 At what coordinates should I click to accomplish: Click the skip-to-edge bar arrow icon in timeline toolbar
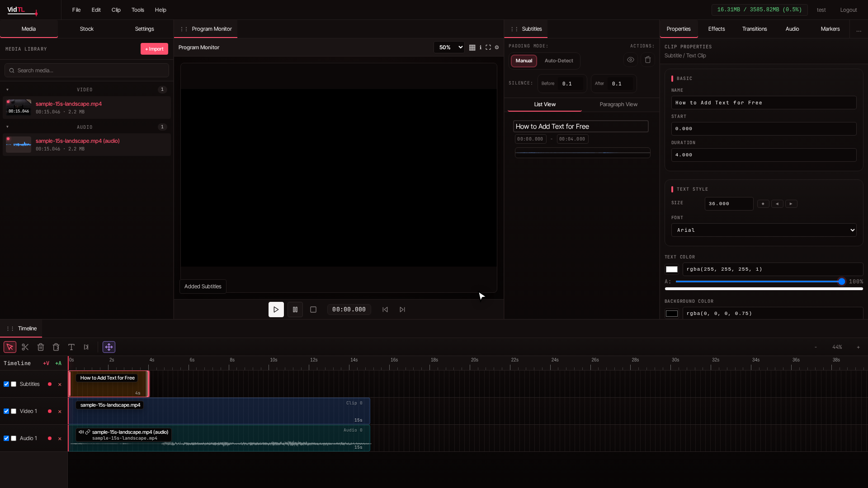86,347
